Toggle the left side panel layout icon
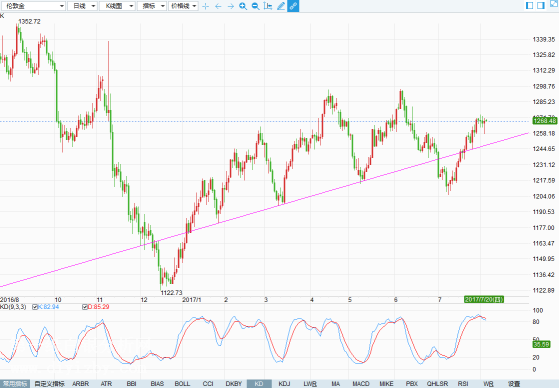Screen dimensions: 559x388 tap(530, 5)
